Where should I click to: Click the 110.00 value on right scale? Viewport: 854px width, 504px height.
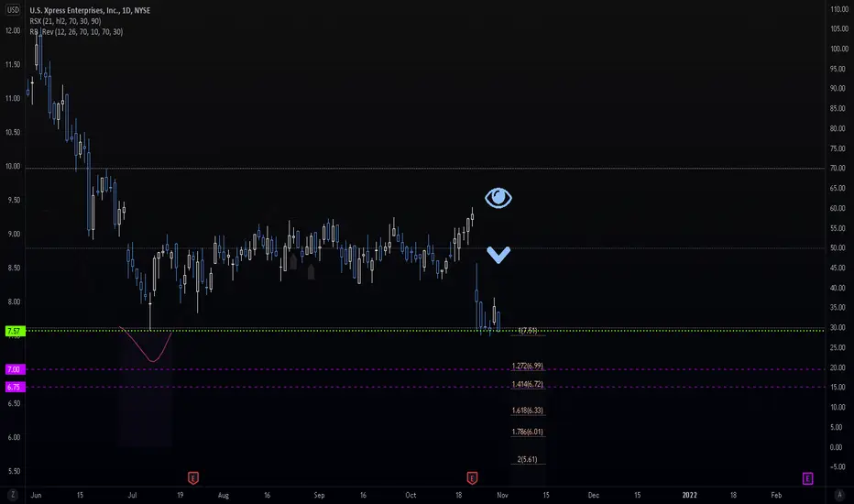(x=838, y=9)
